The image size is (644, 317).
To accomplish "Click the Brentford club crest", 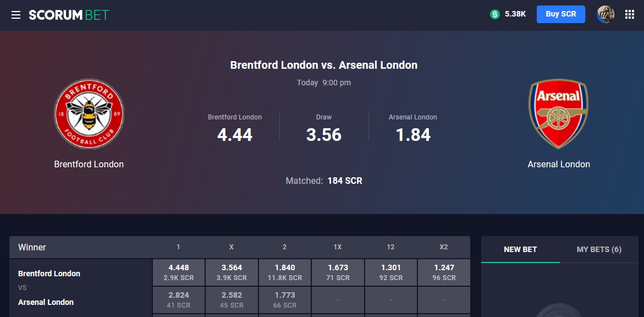I will (89, 114).
